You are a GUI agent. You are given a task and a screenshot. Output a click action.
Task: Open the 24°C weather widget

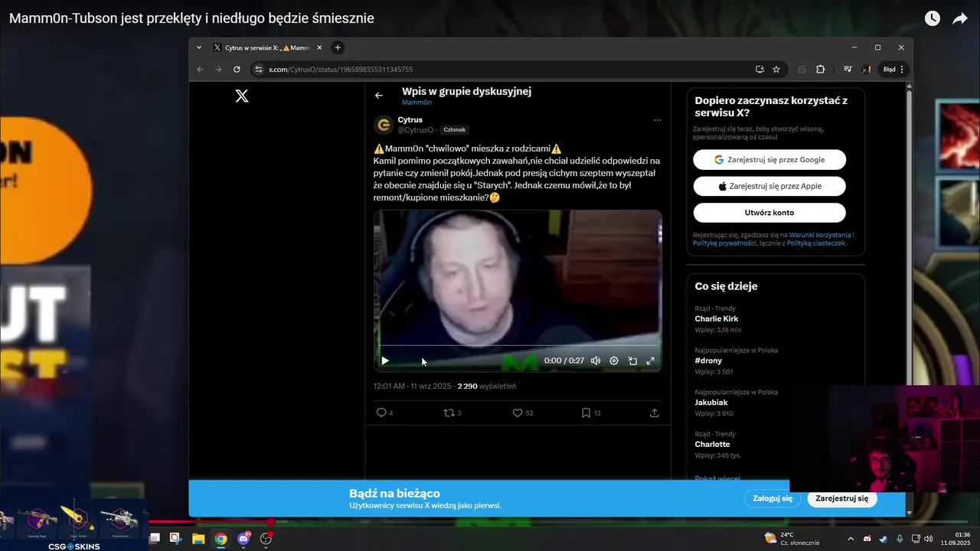pyautogui.click(x=792, y=539)
